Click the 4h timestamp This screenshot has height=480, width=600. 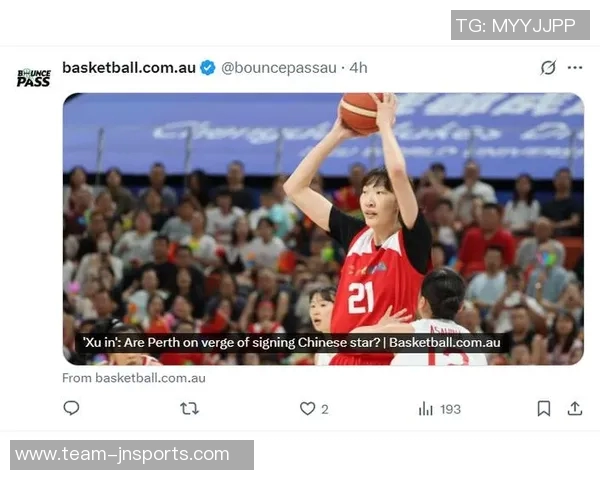(x=358, y=68)
